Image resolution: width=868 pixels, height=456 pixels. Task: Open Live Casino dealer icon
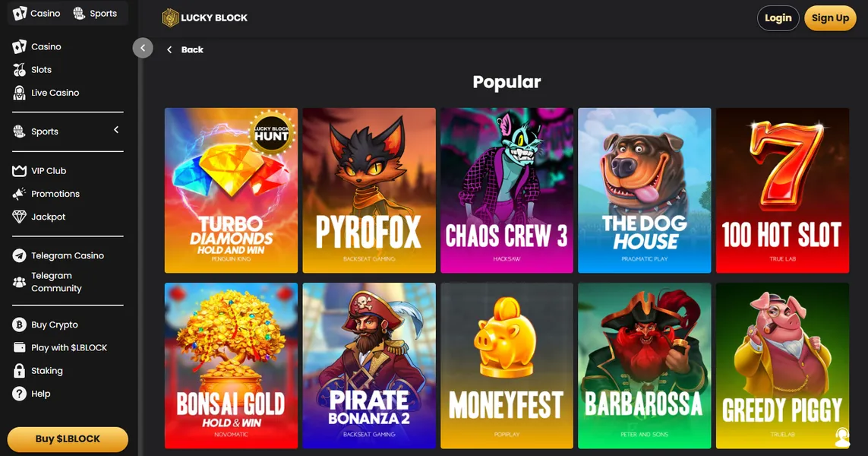pyautogui.click(x=20, y=93)
